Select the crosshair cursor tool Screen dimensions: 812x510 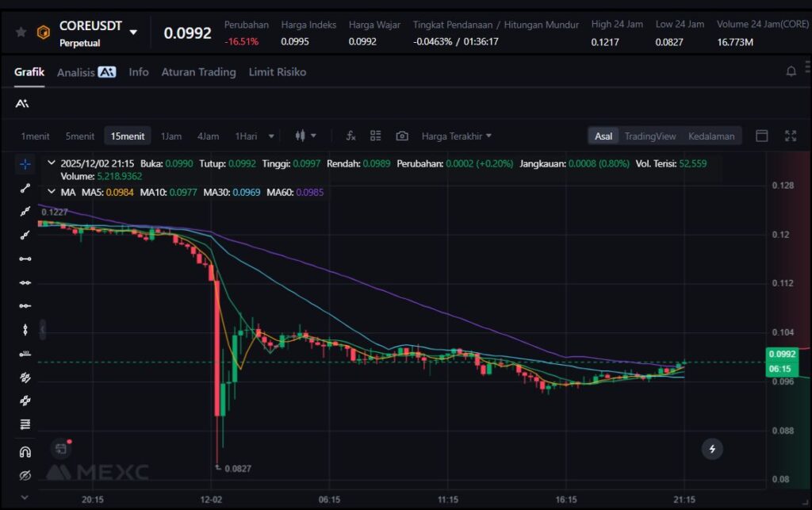pyautogui.click(x=25, y=164)
